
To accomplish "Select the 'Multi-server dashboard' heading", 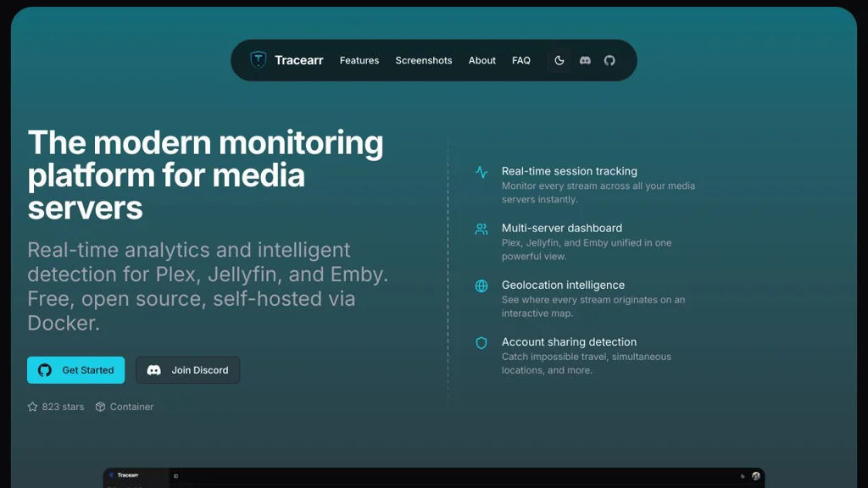I will (x=562, y=228).
